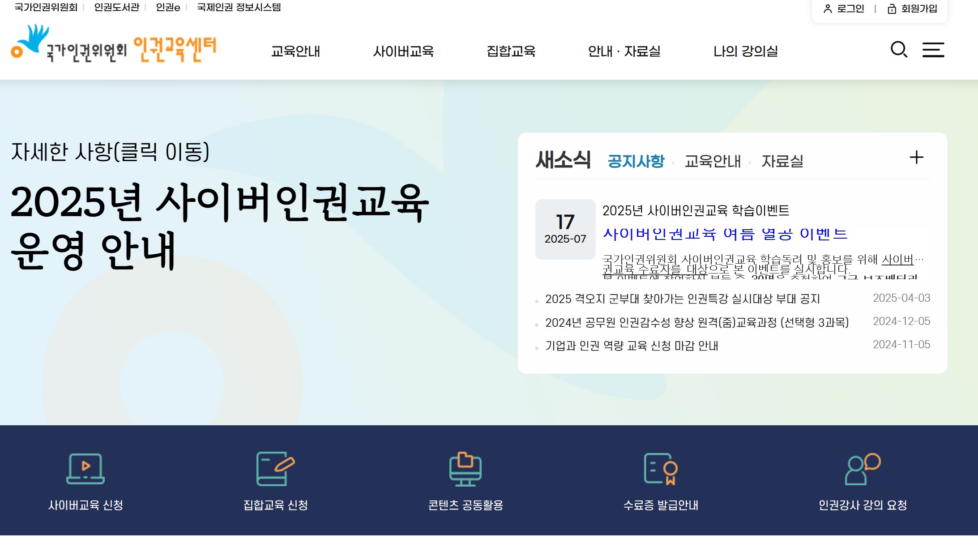
Task: Open the 2025 격오지 군부대 notice
Action: [x=682, y=299]
